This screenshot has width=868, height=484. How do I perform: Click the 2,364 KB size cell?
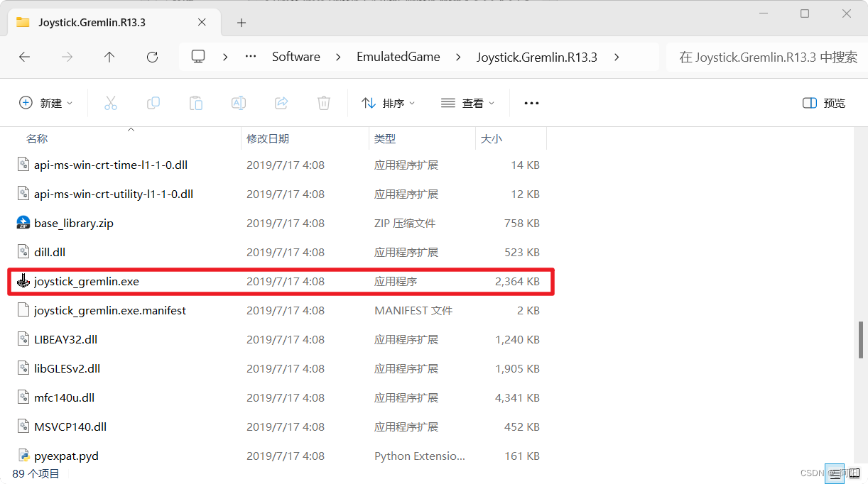518,281
